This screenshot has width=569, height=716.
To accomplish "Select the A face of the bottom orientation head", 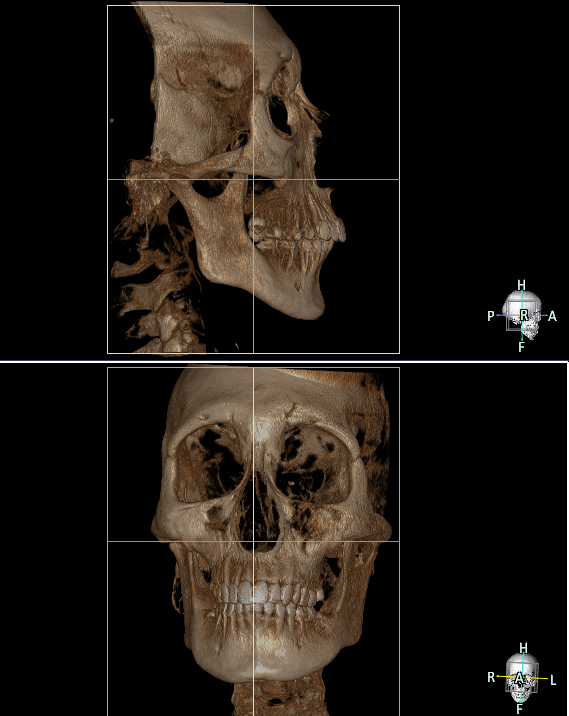I will point(519,679).
